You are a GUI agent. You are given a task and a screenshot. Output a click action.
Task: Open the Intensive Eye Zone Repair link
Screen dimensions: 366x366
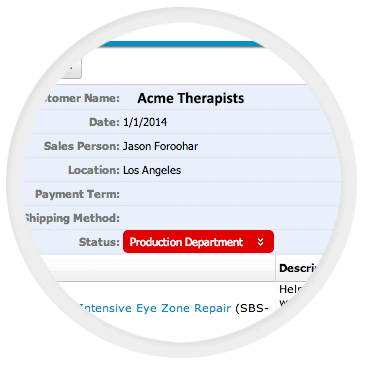click(x=155, y=308)
